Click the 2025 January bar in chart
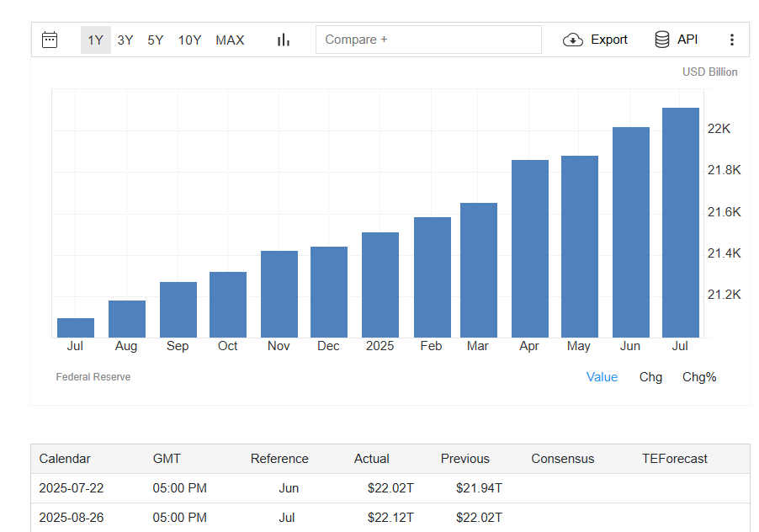 380,285
